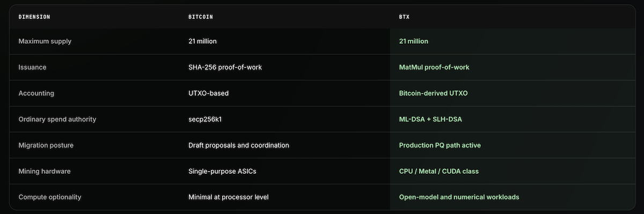This screenshot has width=644, height=214.
Task: Select the Compute optionality row label
Action: pos(50,197)
